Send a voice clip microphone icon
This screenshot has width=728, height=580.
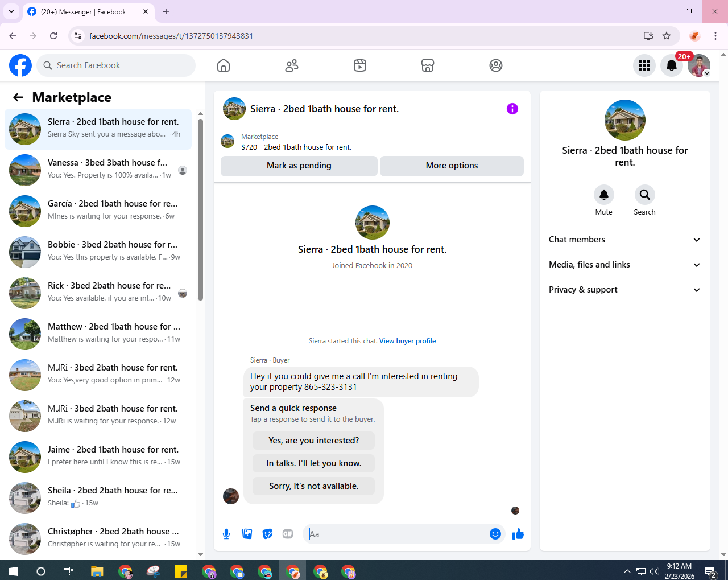[x=226, y=534]
